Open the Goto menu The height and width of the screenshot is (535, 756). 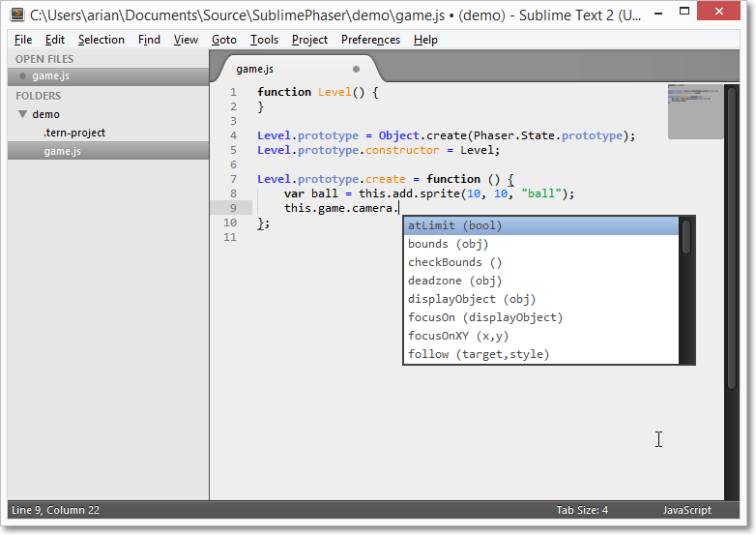(224, 40)
